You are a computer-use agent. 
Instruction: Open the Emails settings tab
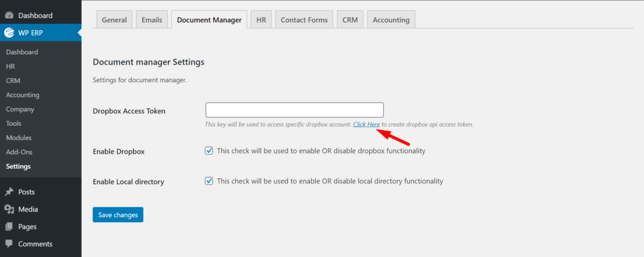click(x=152, y=20)
